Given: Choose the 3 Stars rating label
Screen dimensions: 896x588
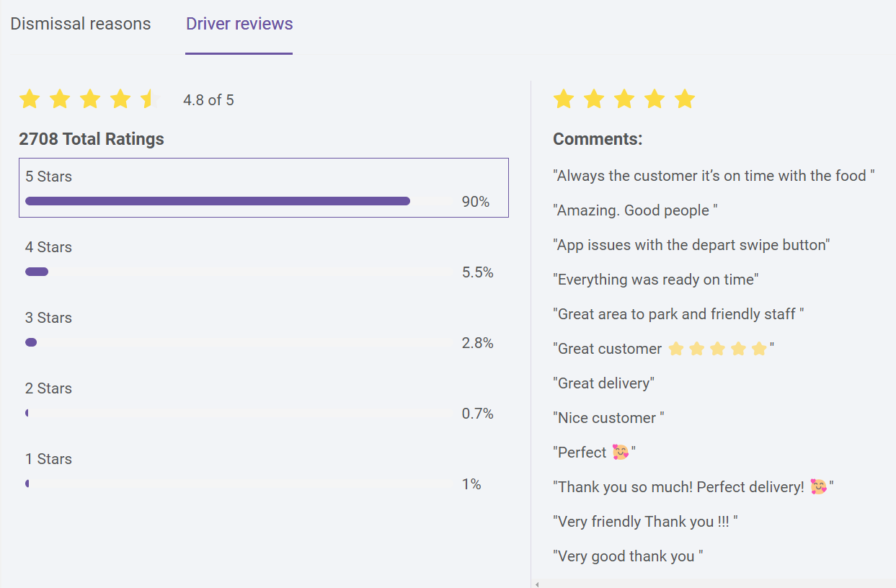Looking at the screenshot, I should click(48, 318).
